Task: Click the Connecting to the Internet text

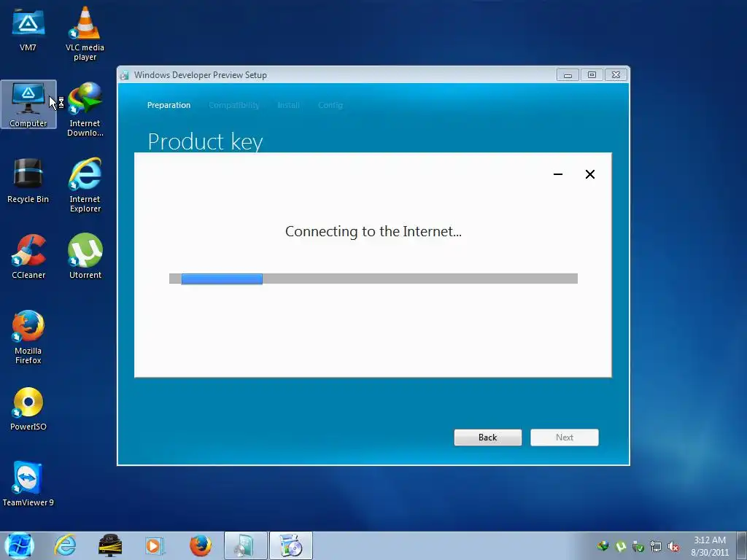Action: click(373, 231)
